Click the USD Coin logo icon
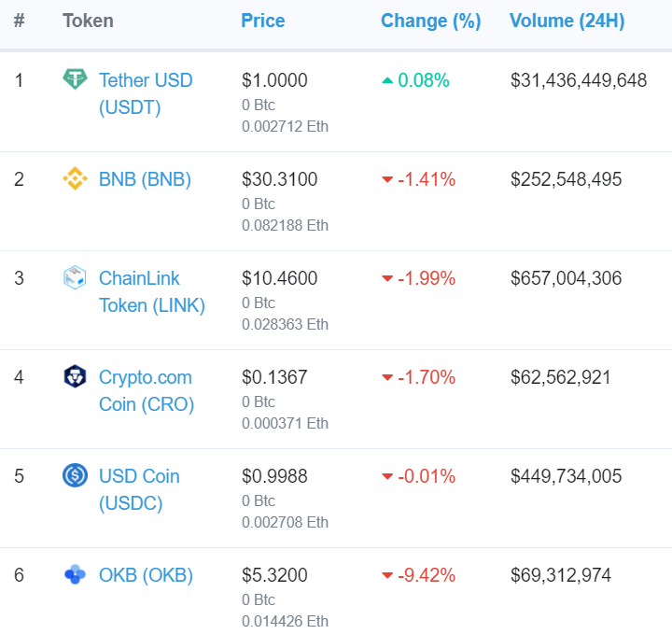The image size is (672, 634). tap(75, 475)
